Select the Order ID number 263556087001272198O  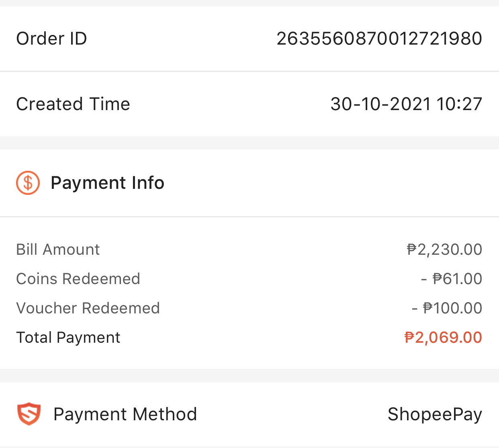pos(379,39)
